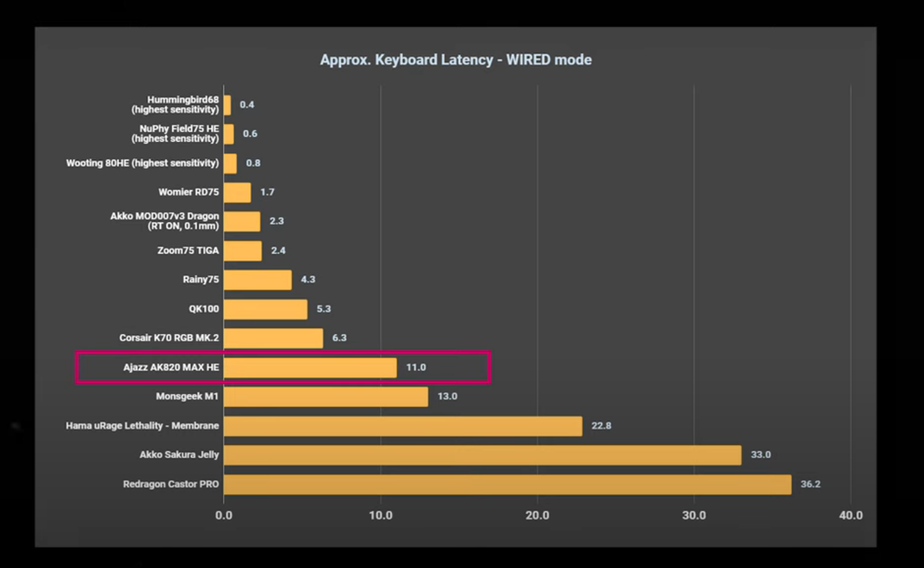Select the Akko MOD007v3 Dragon label
Image resolution: width=924 pixels, height=568 pixels.
pos(165,221)
